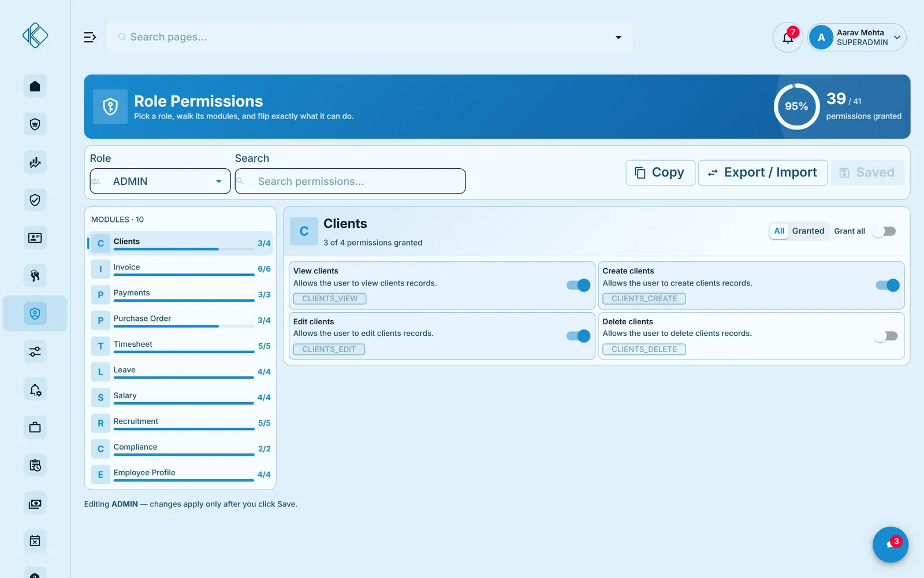
Task: Switch on the Grant all toggle
Action: (884, 231)
